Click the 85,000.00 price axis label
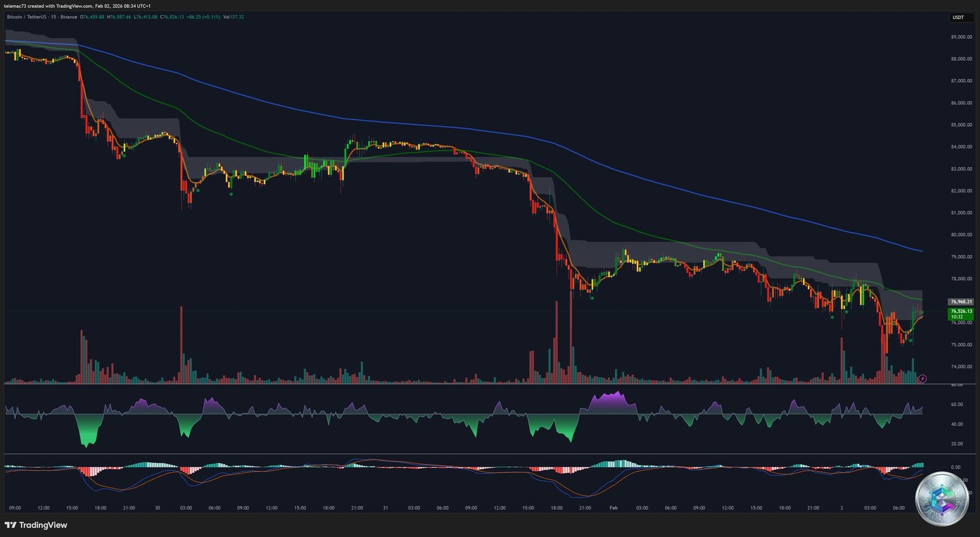This screenshot has width=980, height=537. 961,125
